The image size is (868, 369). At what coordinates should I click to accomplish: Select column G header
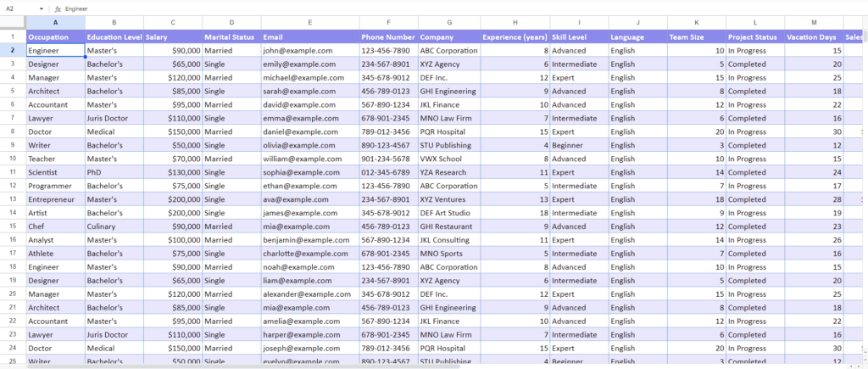(449, 23)
